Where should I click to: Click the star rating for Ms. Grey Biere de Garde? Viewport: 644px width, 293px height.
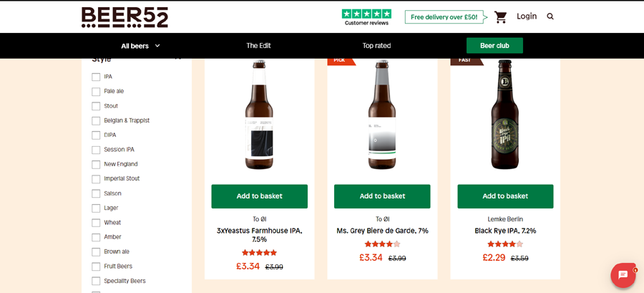(x=382, y=244)
